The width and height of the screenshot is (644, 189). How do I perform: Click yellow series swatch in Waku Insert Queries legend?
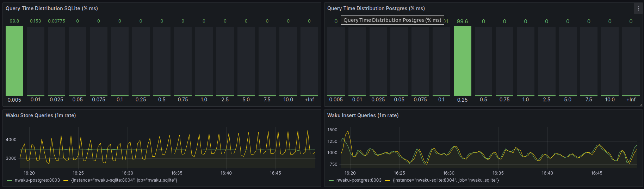click(x=388, y=181)
